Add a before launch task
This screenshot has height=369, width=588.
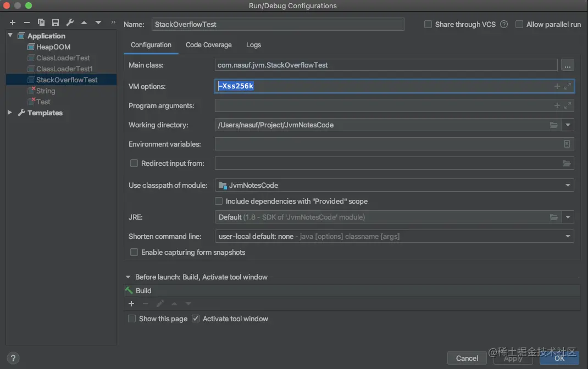[x=131, y=304]
